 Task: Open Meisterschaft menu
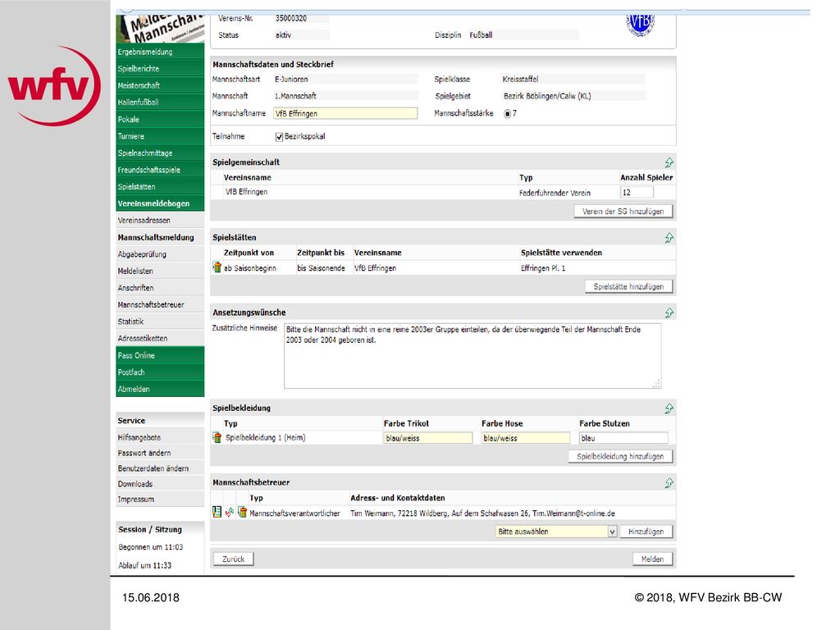tap(160, 85)
